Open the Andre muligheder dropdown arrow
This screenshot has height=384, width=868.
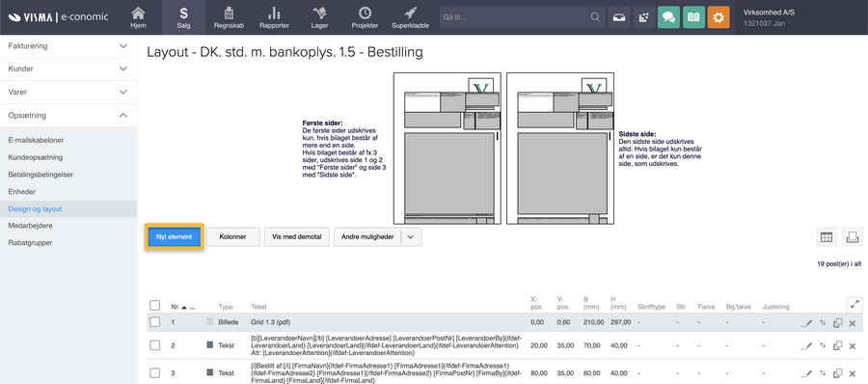click(410, 236)
